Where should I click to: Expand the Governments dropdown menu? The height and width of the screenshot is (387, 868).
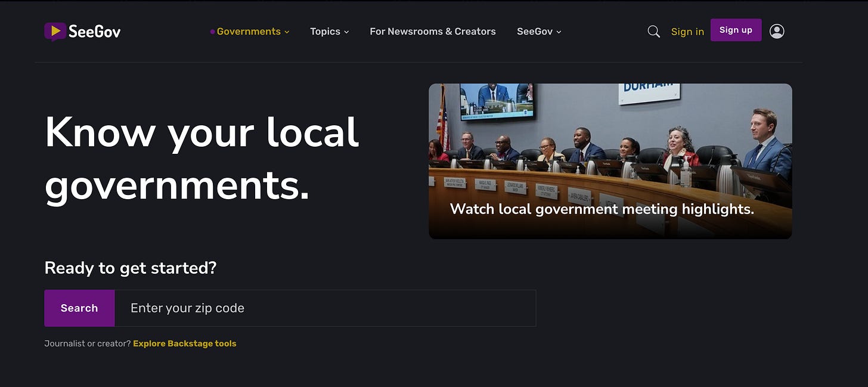coord(253,32)
